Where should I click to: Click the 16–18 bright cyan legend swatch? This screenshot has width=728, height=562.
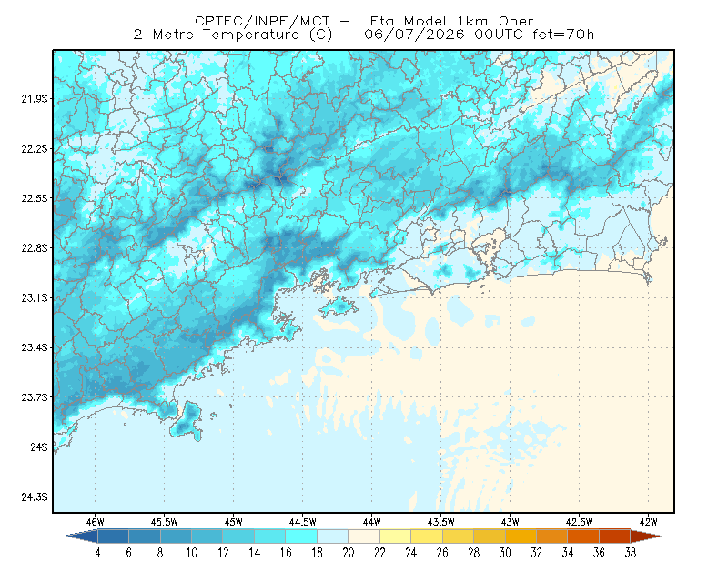[301, 536]
